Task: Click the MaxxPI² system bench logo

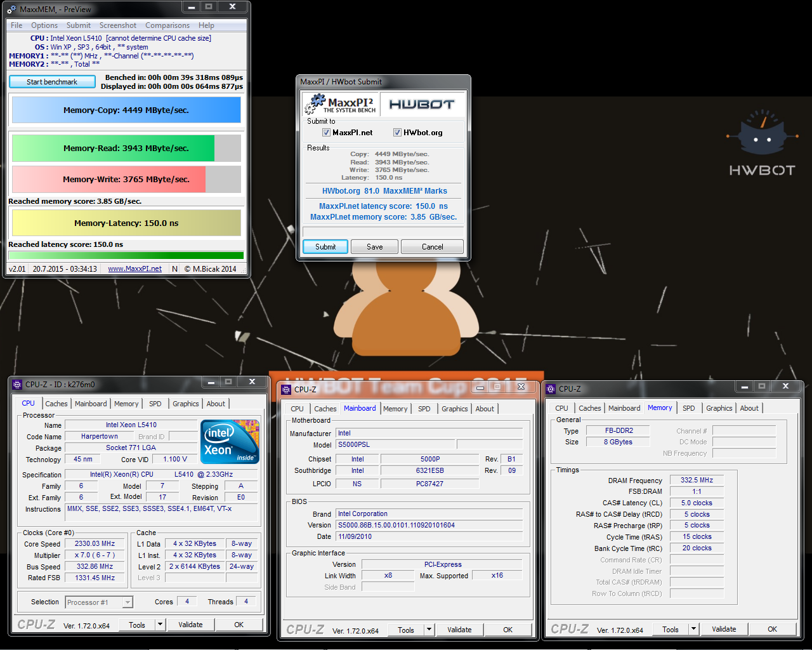Action: 341,103
